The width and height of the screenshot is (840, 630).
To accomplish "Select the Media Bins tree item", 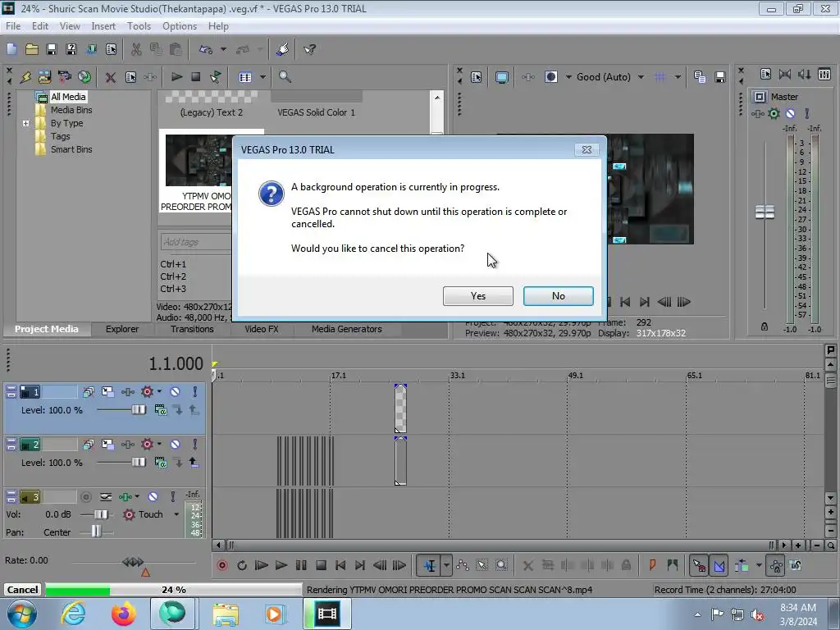I will pos(71,110).
